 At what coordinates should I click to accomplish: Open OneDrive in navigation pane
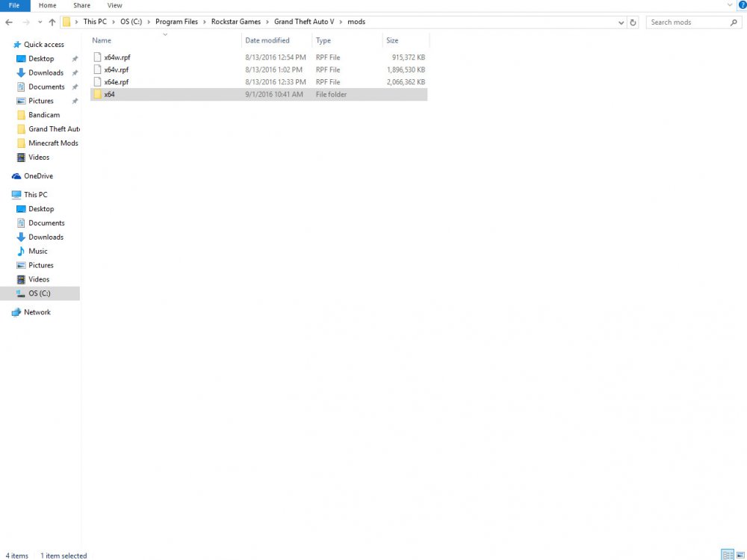click(38, 175)
